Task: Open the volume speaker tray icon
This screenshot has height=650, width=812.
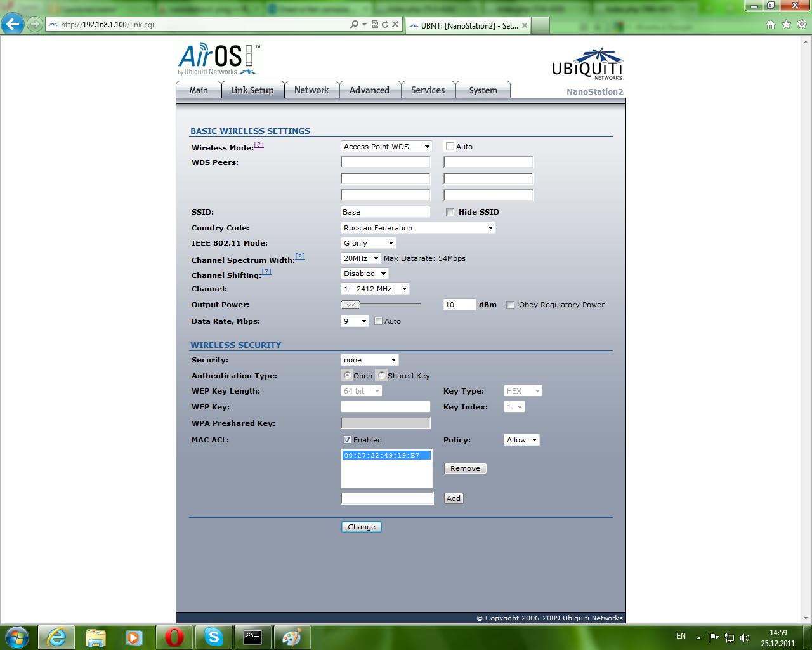Action: point(745,638)
